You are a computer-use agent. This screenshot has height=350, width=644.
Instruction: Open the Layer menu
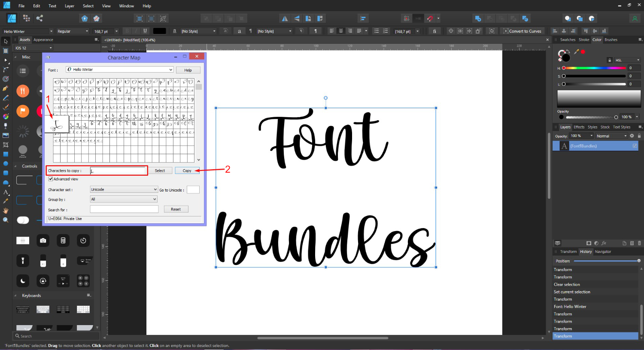[x=70, y=6]
